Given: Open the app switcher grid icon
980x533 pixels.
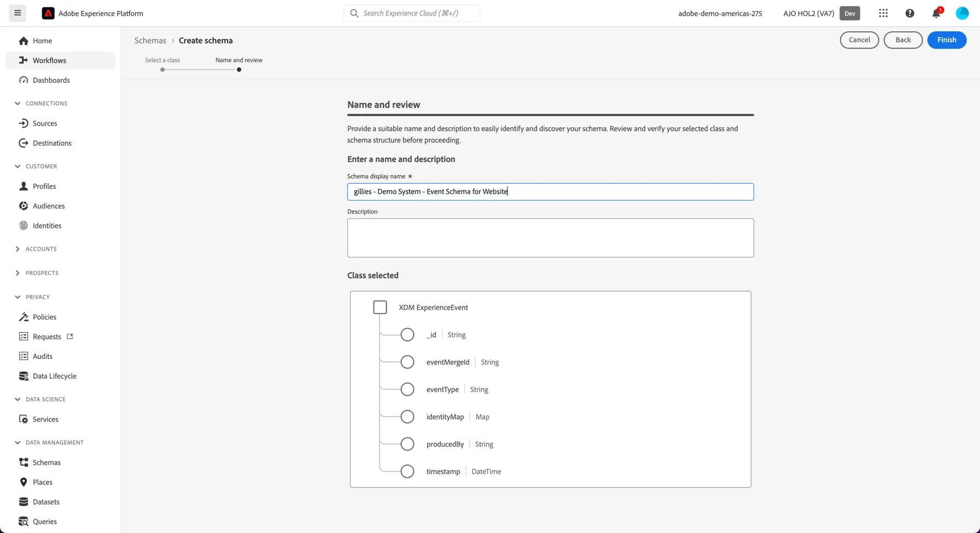Looking at the screenshot, I should (883, 13).
